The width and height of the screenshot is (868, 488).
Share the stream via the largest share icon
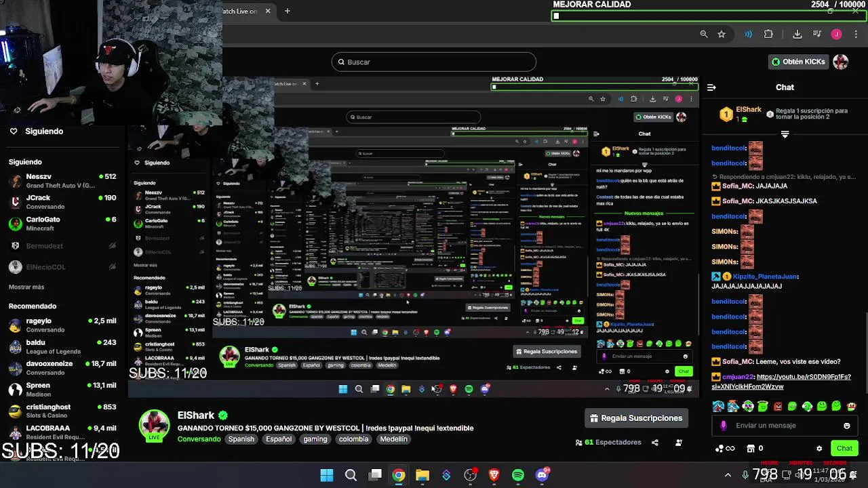tap(655, 443)
